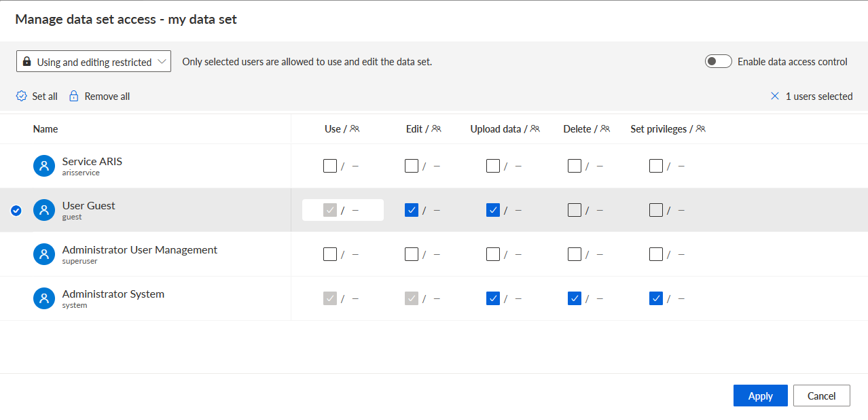This screenshot has width=868, height=420.
Task: Click the group icon in the Edit column header
Action: tap(436, 129)
